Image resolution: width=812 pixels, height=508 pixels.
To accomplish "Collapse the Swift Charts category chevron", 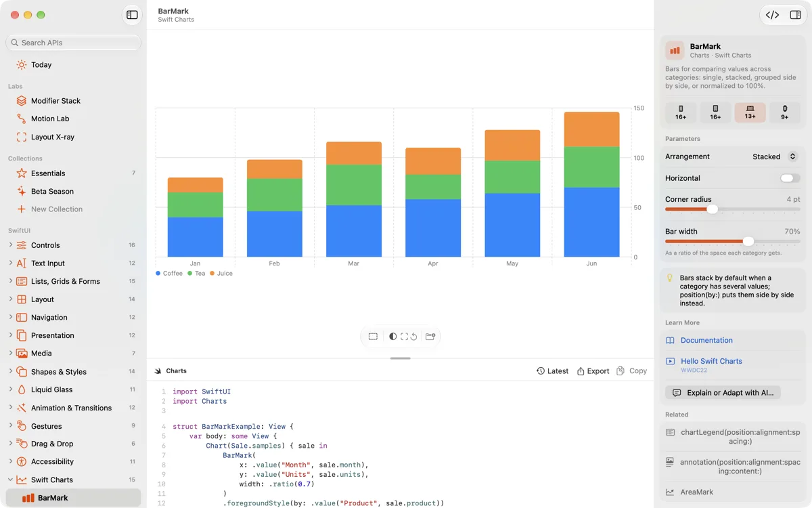I will coord(10,480).
